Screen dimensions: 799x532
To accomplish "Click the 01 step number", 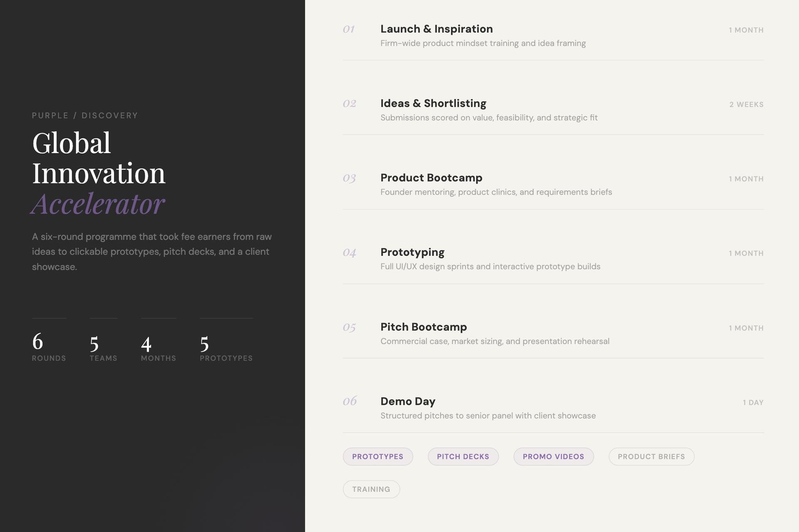I will pyautogui.click(x=348, y=29).
